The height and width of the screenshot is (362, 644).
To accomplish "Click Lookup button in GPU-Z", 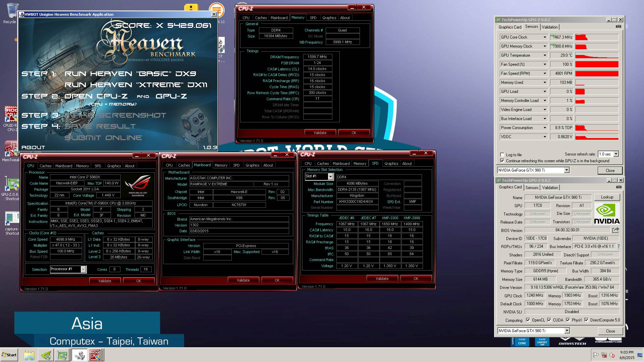I will tap(607, 197).
